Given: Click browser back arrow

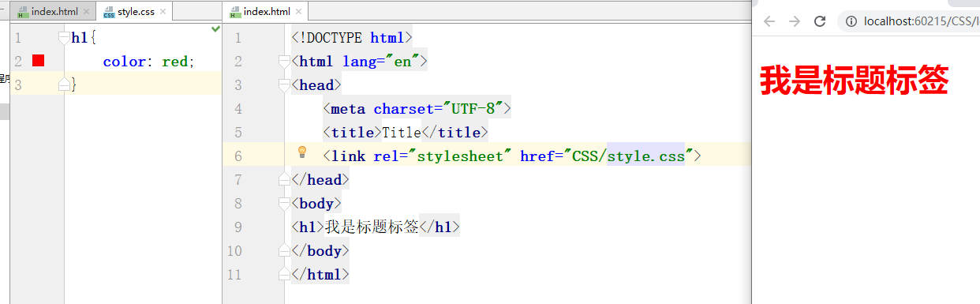Looking at the screenshot, I should pos(769,21).
